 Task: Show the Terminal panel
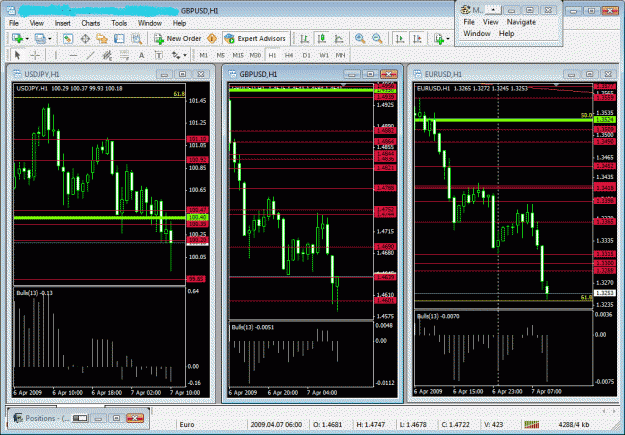coord(119,39)
